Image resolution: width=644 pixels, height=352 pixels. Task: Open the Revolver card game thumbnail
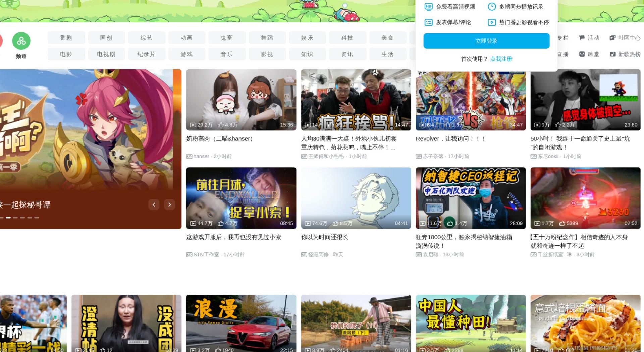point(471,101)
